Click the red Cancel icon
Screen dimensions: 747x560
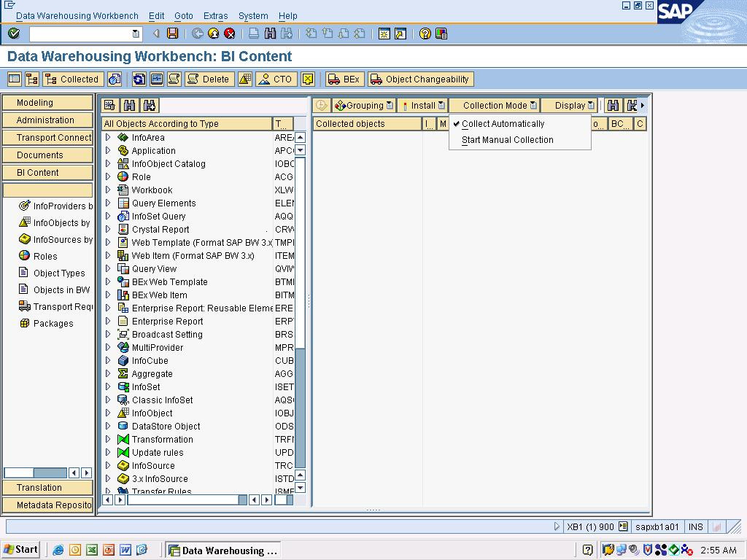pyautogui.click(x=230, y=34)
